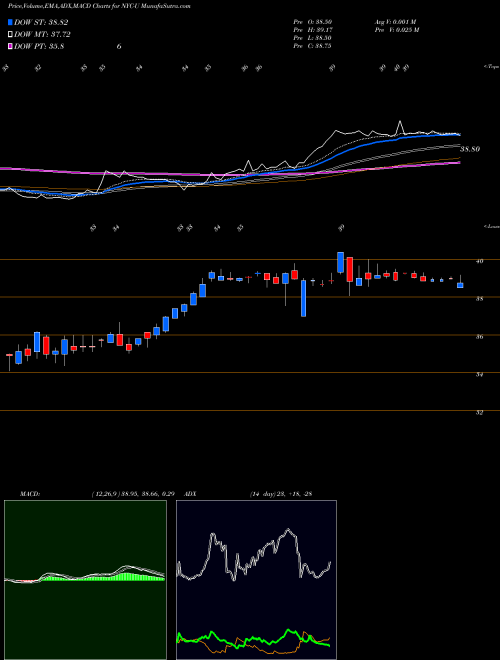Click the MACD: panel title
Screen dimensions: 500x660
pos(29,493)
